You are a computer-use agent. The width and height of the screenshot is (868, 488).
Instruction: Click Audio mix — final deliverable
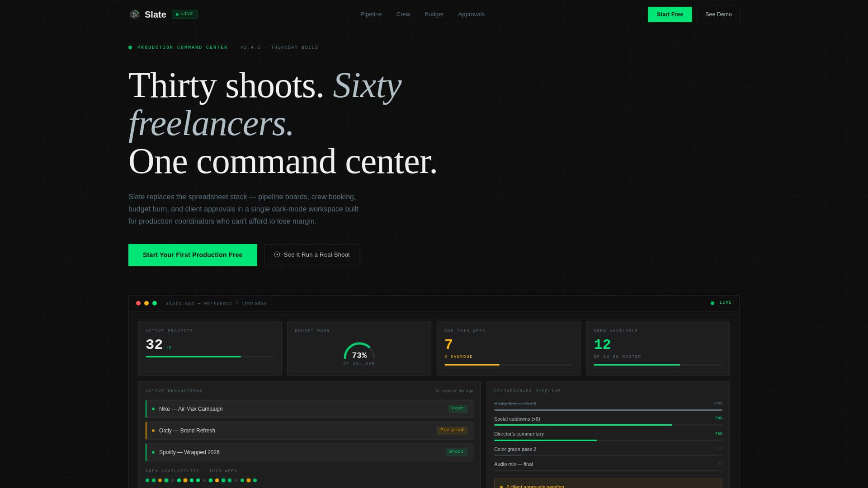point(513,464)
